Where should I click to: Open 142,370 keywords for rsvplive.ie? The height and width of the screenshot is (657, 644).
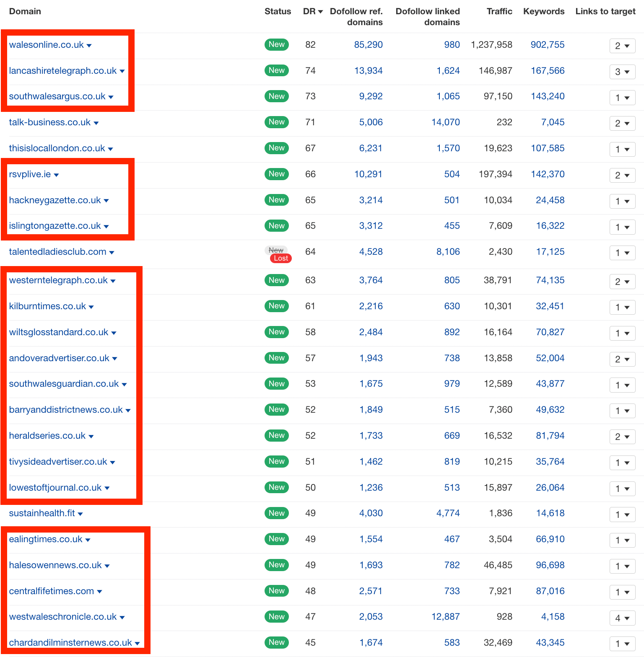pyautogui.click(x=548, y=174)
